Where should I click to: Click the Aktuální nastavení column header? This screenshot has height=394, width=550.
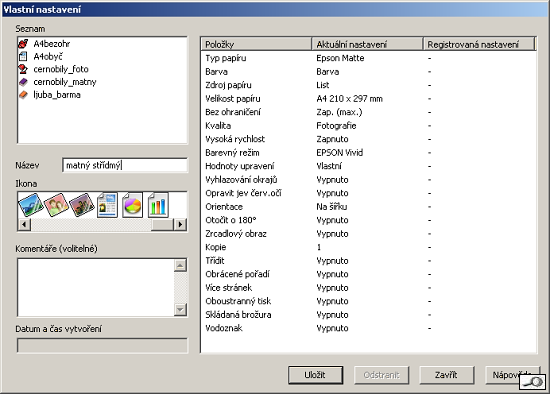367,44
